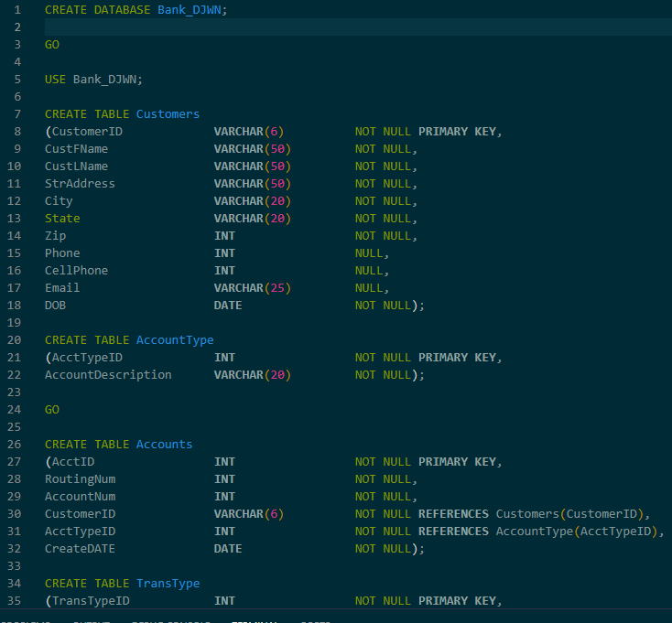Click PRIMARY KEY on line 21
672x623 pixels.
tap(457, 358)
